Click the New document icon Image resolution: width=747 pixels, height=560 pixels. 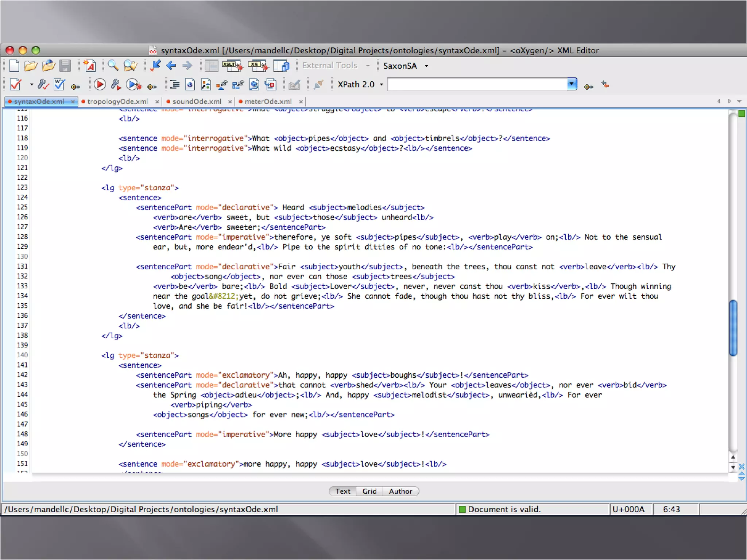(14, 66)
